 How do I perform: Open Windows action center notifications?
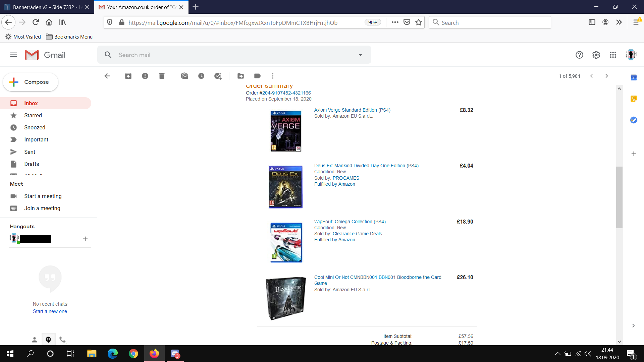click(x=631, y=354)
